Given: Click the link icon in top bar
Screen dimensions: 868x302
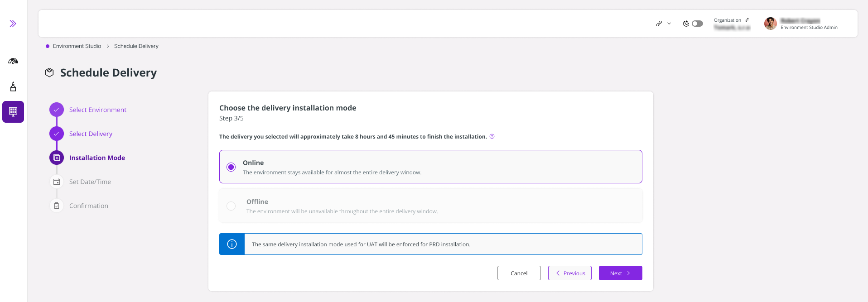Looking at the screenshot, I should point(659,24).
